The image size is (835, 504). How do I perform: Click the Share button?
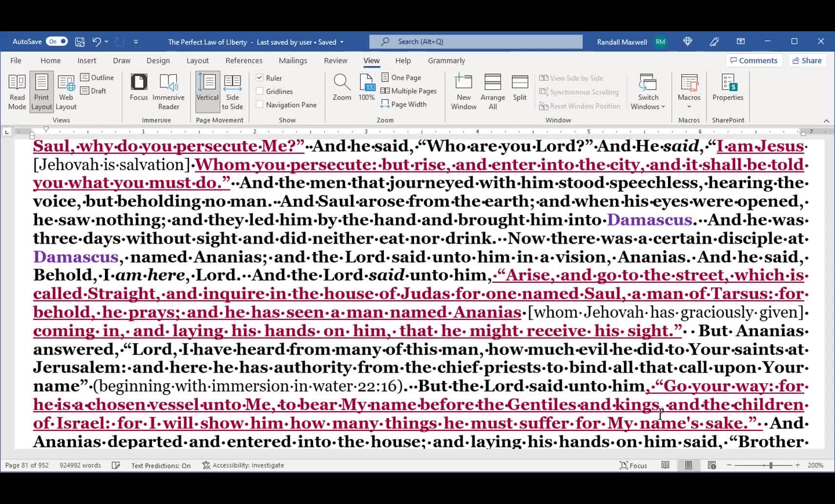(807, 61)
